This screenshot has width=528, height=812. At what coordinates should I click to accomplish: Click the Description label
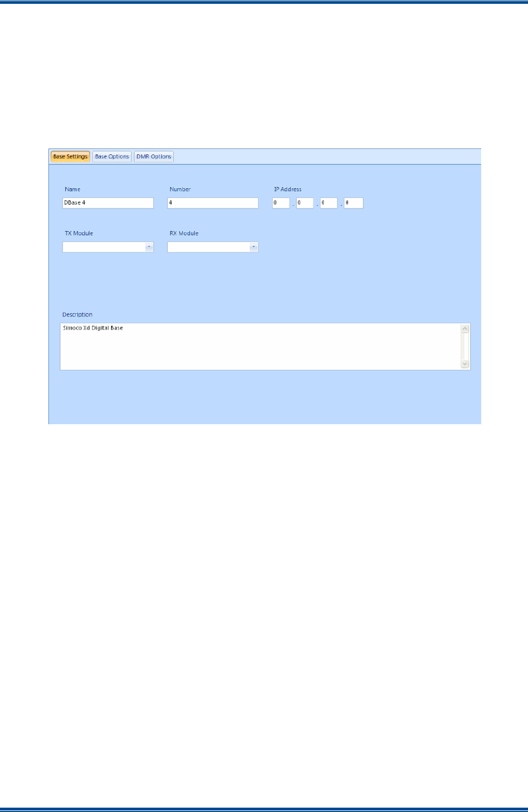click(x=77, y=314)
